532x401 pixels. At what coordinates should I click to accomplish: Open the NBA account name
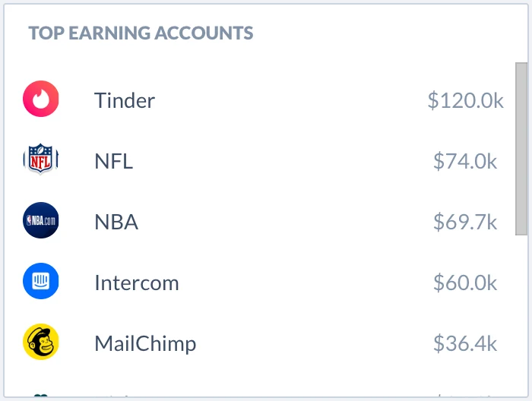point(116,222)
